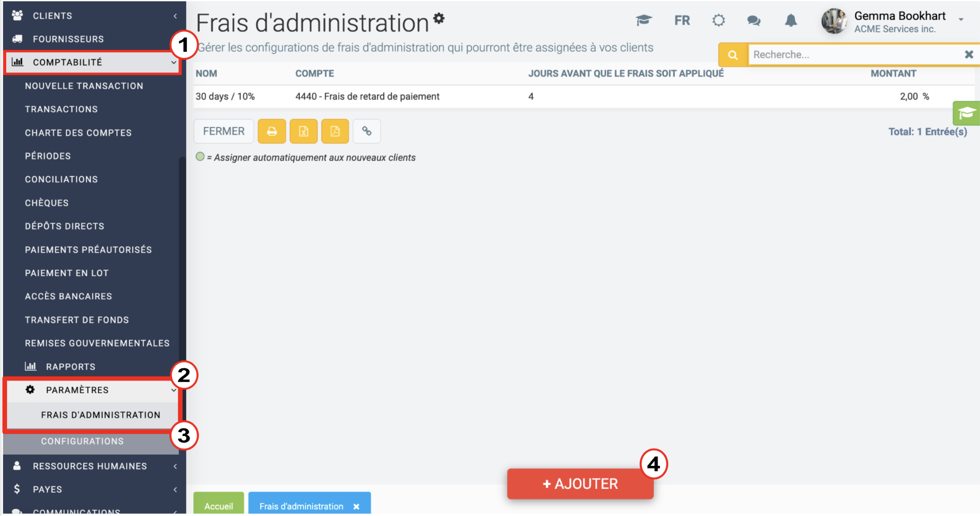Switch language with the FR toggle

click(682, 20)
